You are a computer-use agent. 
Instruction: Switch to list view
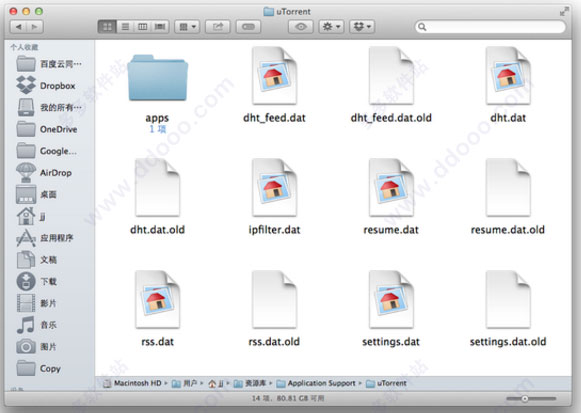(x=125, y=27)
